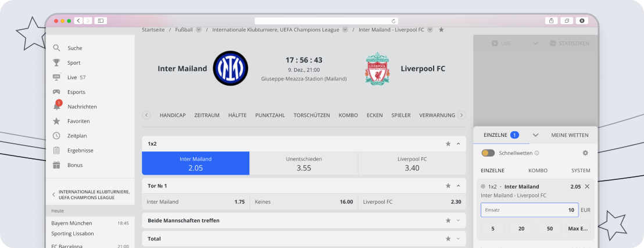Viewport: 644px width, 248px height.
Task: Open Favoriten star icon in sidebar
Action: click(x=56, y=121)
